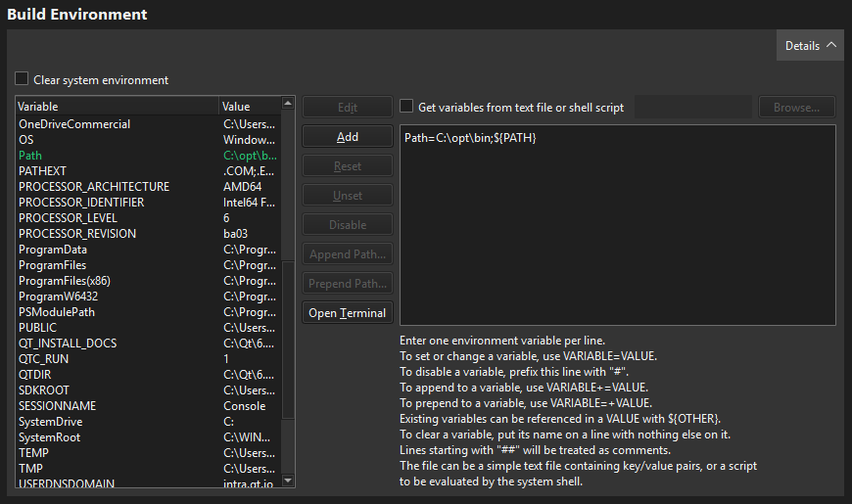Select the QTDIR variable

pyautogui.click(x=148, y=375)
